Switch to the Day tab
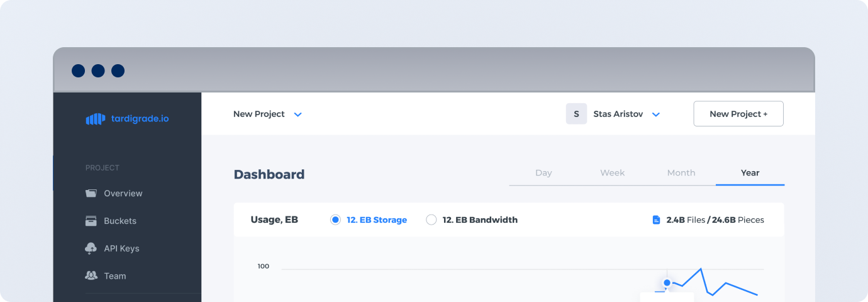This screenshot has width=868, height=302. click(543, 173)
